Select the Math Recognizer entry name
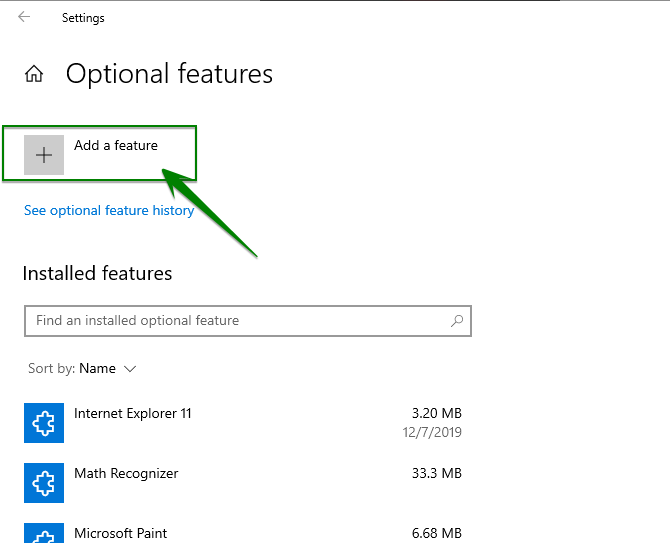The image size is (670, 543). tap(126, 473)
